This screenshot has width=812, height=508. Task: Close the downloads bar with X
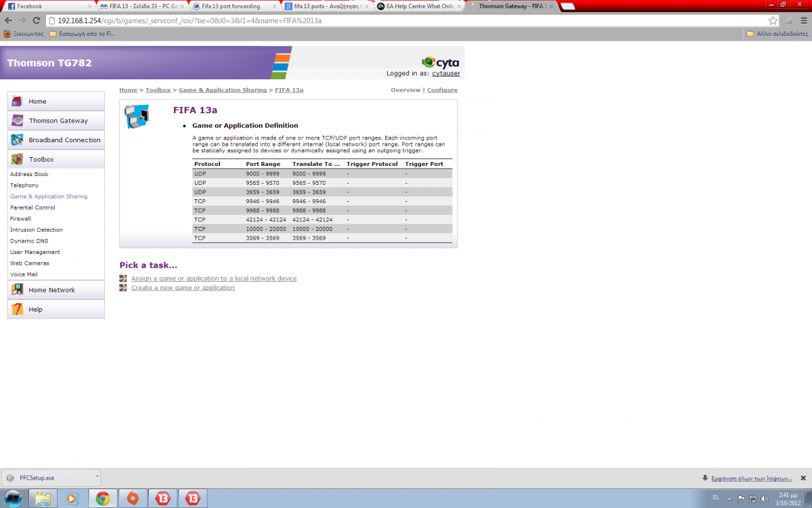point(804,478)
